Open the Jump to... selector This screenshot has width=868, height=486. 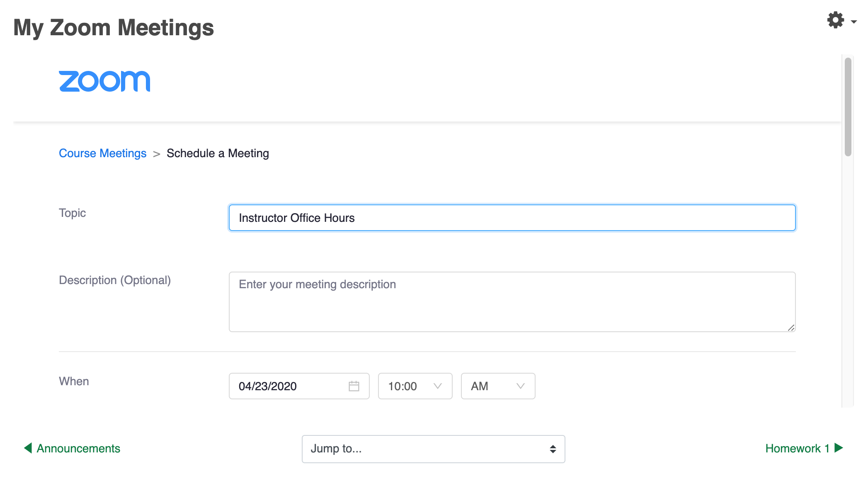[433, 449]
